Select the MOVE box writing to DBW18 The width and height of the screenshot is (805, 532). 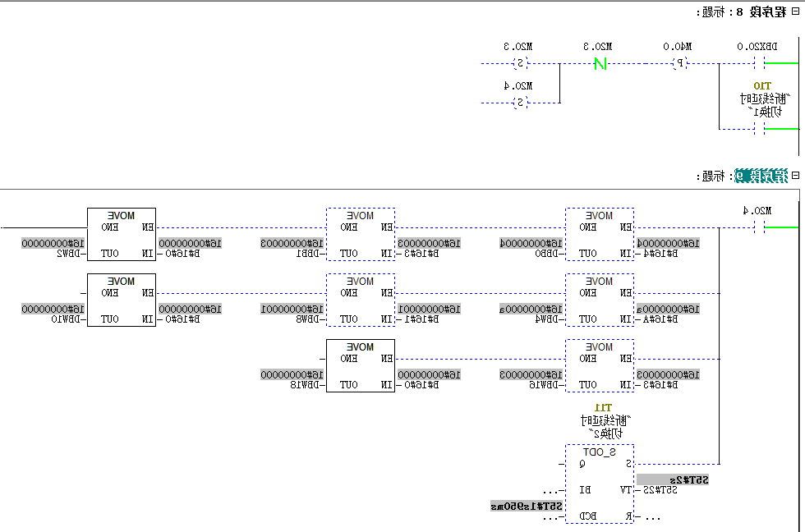(361, 366)
